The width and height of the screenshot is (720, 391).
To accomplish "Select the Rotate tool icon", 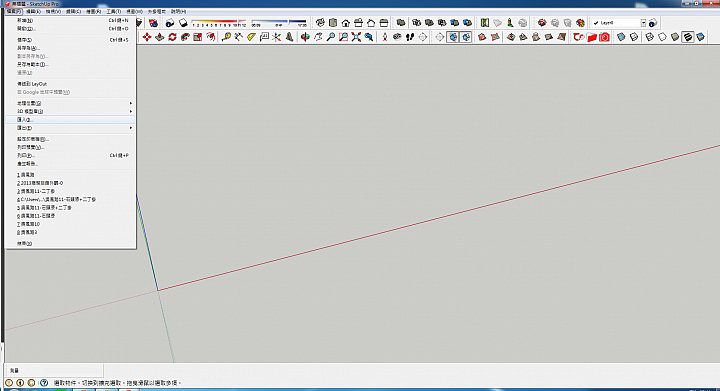I will (172, 37).
